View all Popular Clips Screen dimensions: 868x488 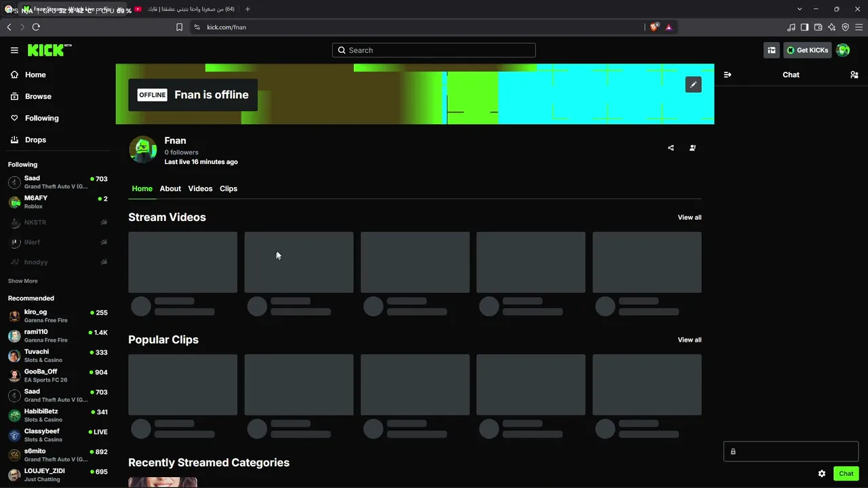[x=690, y=340]
